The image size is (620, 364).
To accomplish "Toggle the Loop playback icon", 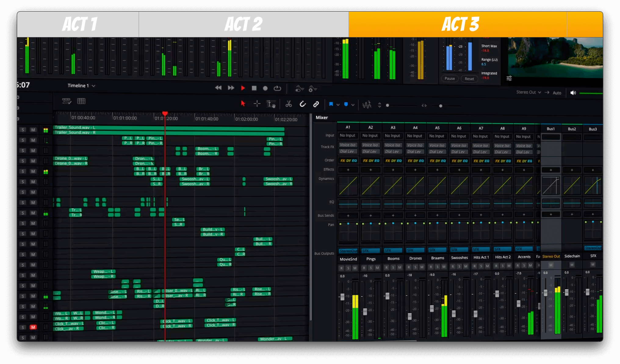I will coord(277,88).
